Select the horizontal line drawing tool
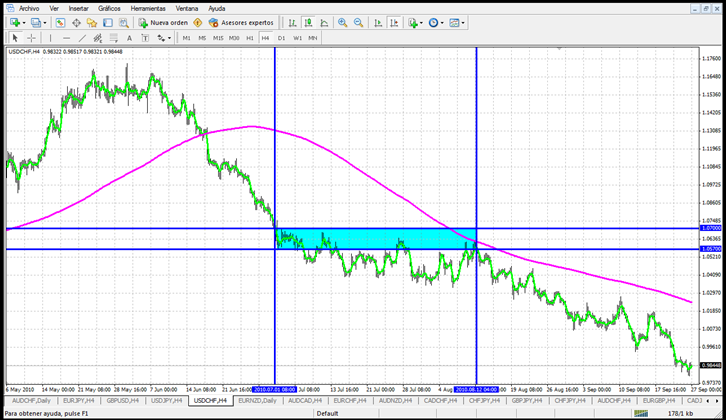 coord(67,38)
